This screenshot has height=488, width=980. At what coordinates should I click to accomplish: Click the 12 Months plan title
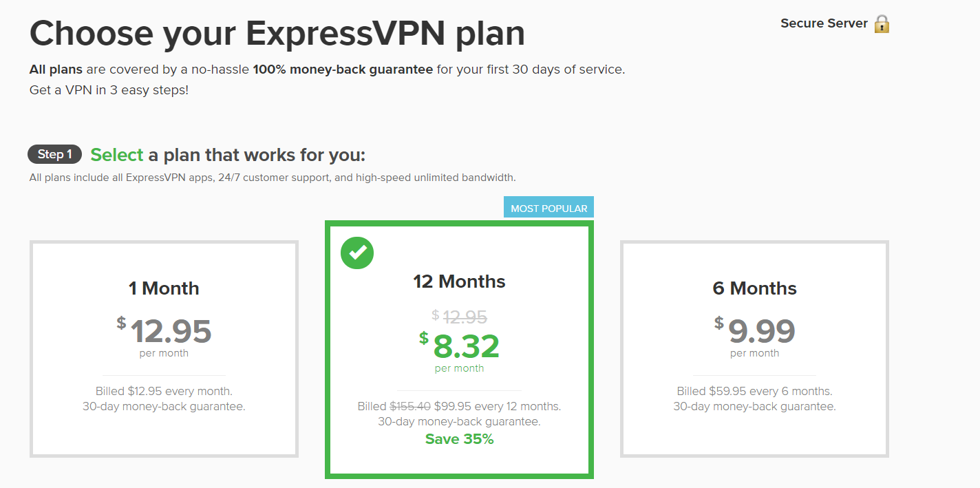click(459, 282)
